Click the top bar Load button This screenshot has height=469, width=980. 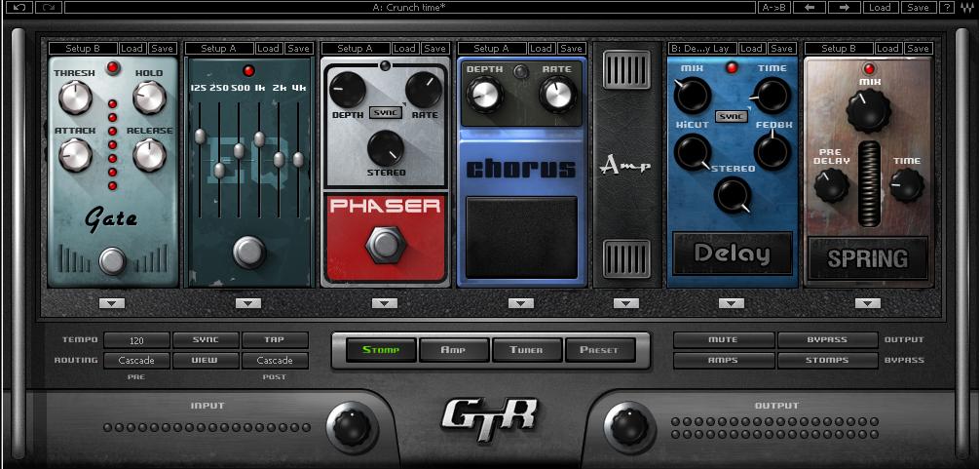pos(880,8)
